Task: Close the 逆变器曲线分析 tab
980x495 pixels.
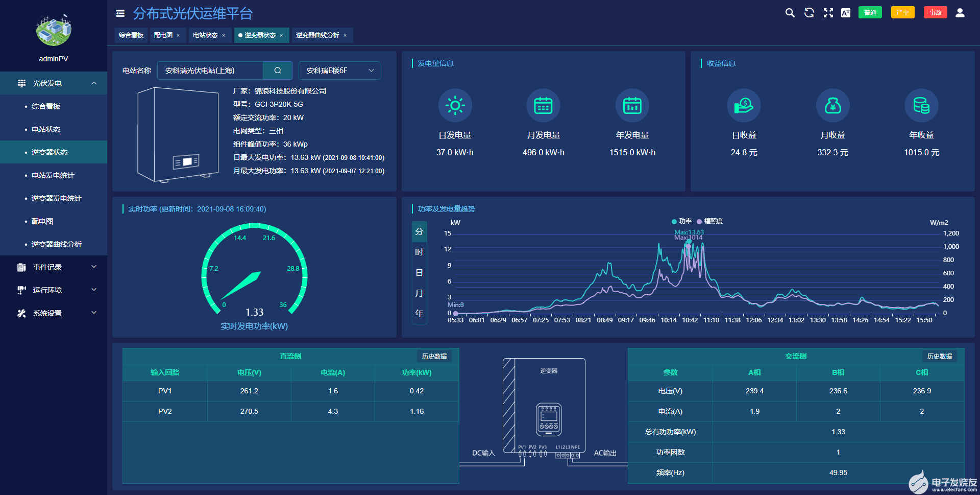Action: (345, 35)
